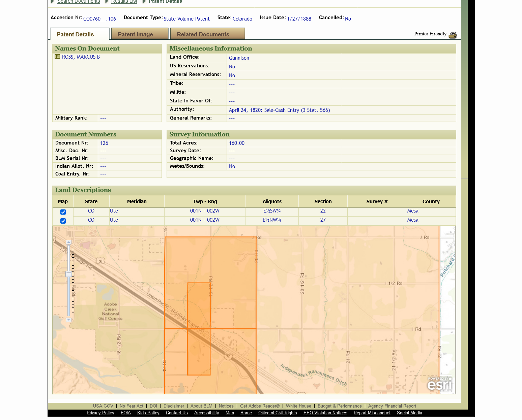Click the Adobe Creek National Golf Course label
Image resolution: width=522 pixels, height=420 pixels.
click(x=111, y=311)
